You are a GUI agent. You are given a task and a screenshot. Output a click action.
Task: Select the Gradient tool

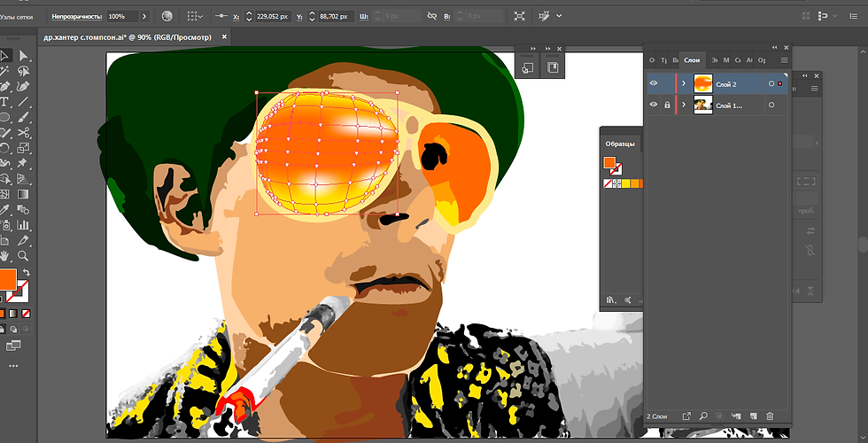[x=23, y=194]
